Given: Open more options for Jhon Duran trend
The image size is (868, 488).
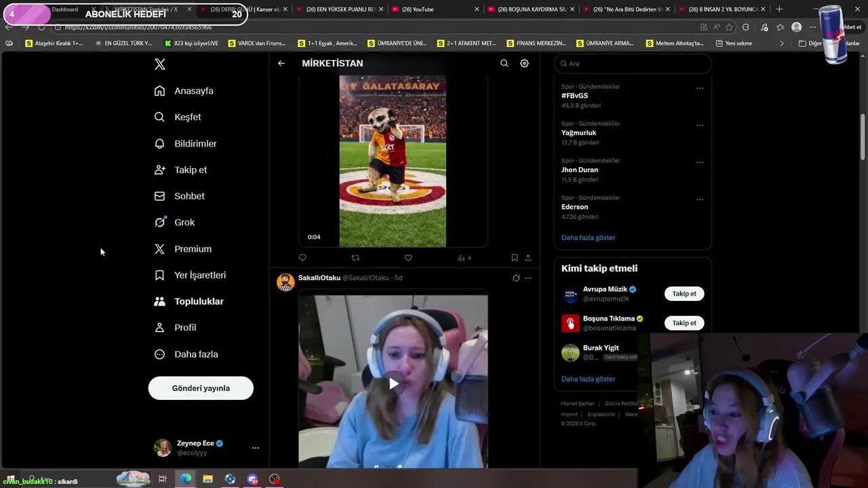Looking at the screenshot, I should 700,163.
